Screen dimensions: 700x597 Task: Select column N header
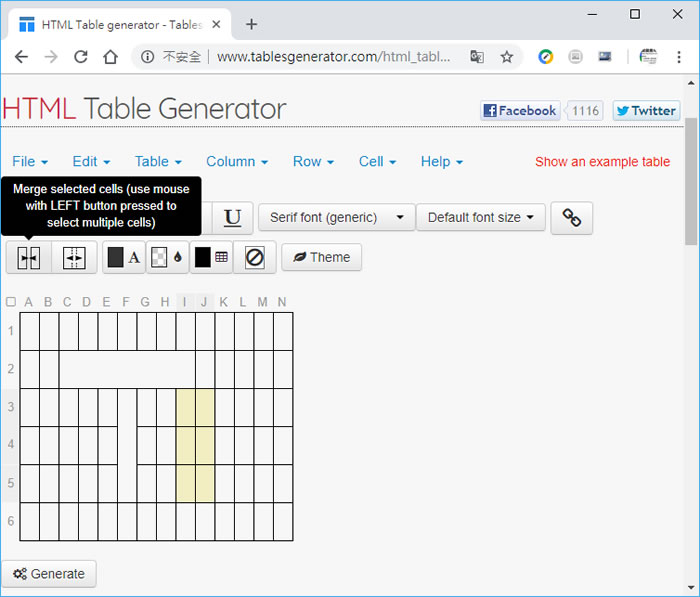pos(282,302)
